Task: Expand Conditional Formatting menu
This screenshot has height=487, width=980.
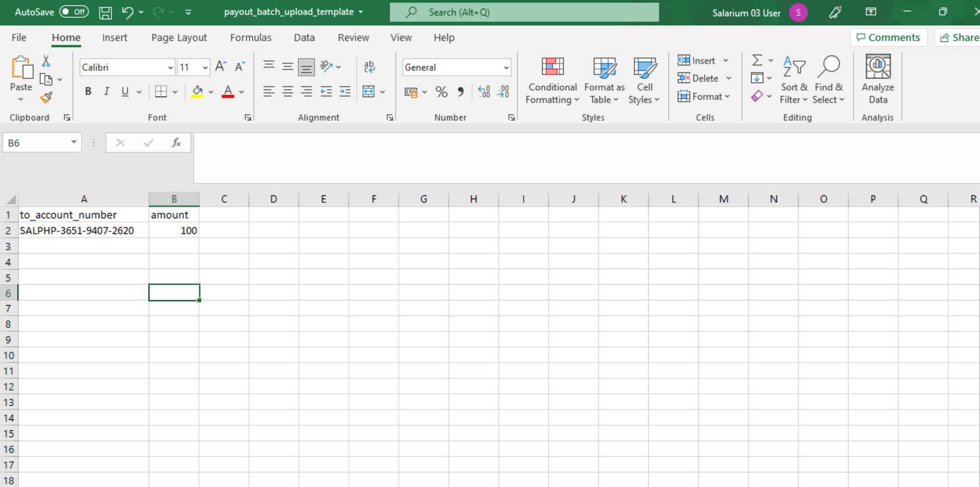Action: click(x=553, y=80)
